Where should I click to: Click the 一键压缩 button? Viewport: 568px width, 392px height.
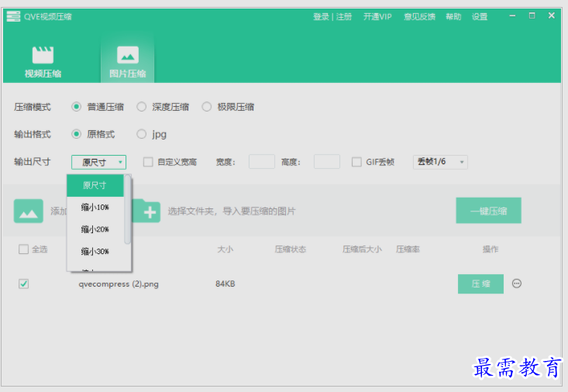pos(488,211)
